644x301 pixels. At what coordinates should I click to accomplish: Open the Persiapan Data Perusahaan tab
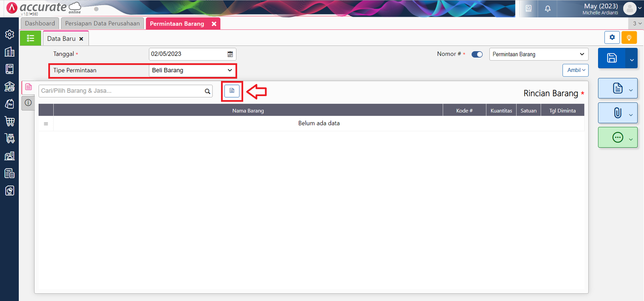pyautogui.click(x=102, y=24)
